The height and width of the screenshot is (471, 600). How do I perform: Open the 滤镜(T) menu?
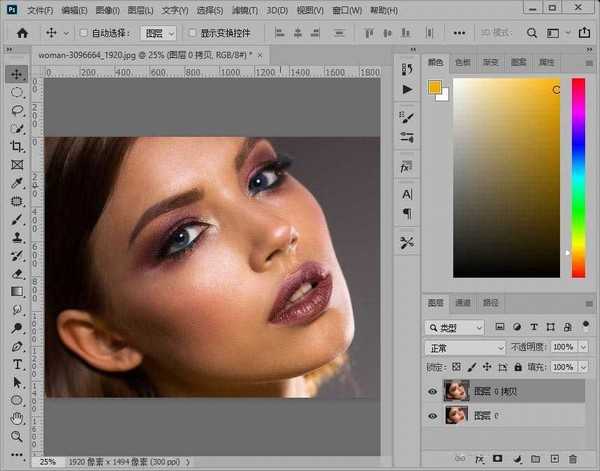click(x=247, y=9)
